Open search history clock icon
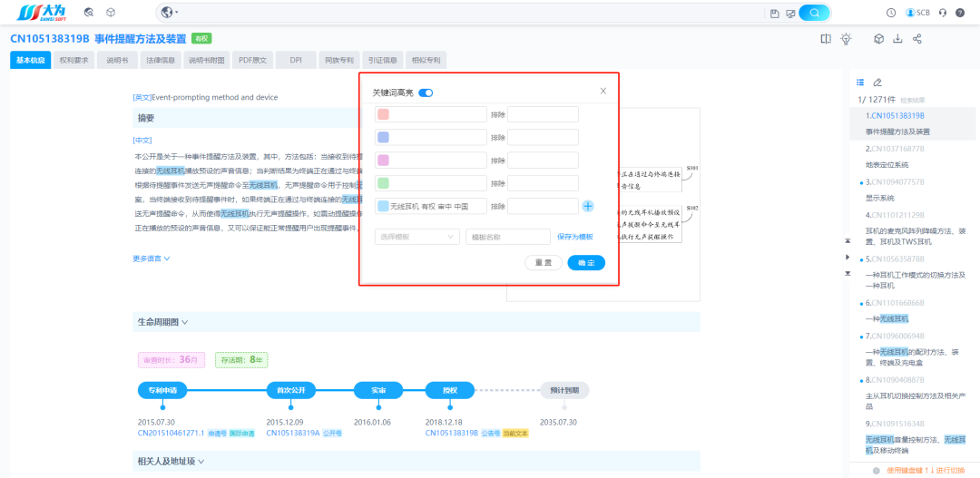Screen dimensions: 980x478 pyautogui.click(x=891, y=13)
